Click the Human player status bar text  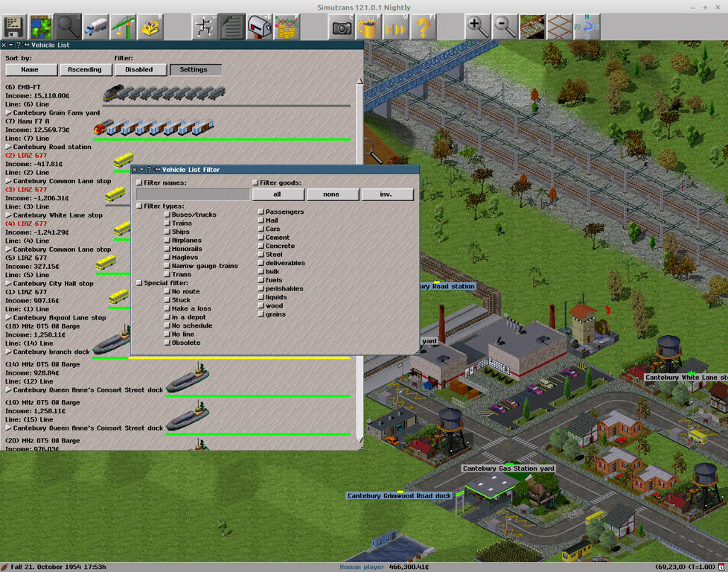[362, 567]
